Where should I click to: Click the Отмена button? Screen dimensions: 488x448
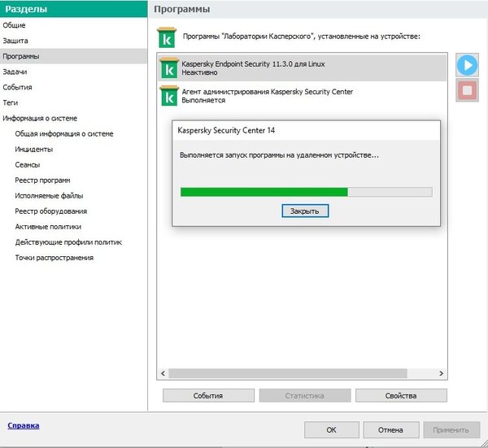pos(390,430)
